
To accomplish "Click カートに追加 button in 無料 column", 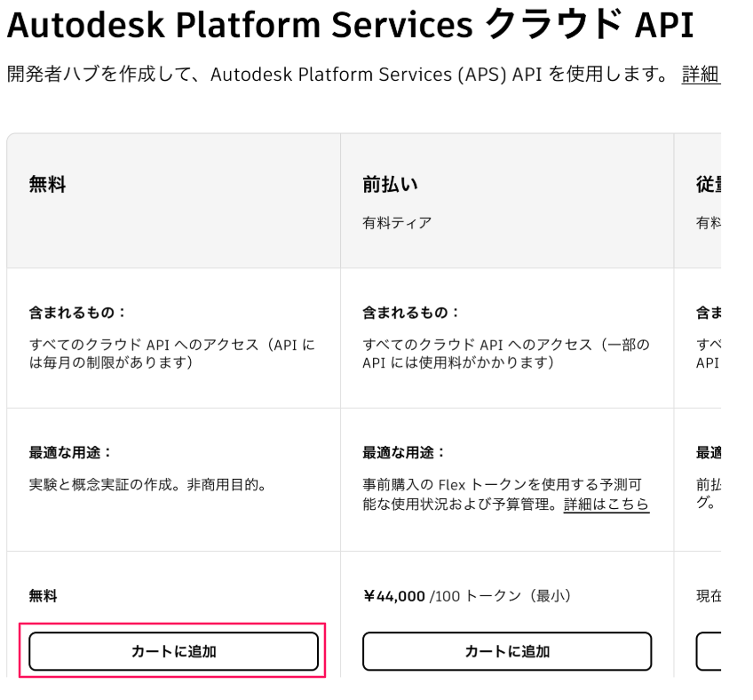I will (173, 651).
